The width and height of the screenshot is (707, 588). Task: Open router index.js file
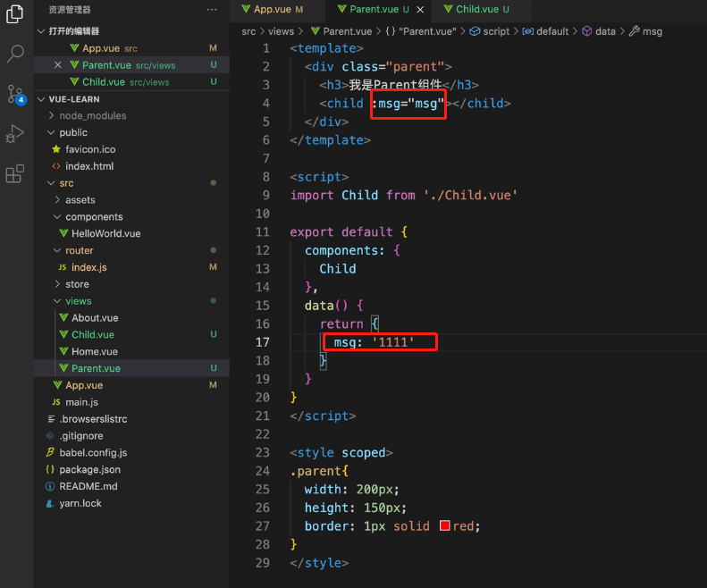pyautogui.click(x=88, y=267)
